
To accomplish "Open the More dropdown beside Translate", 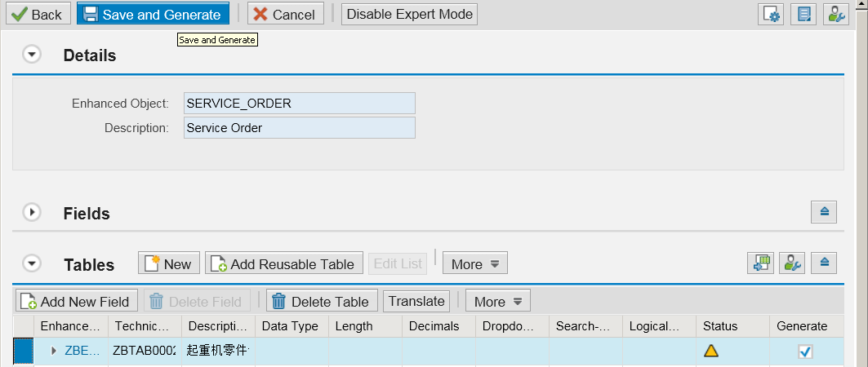I will pos(497,301).
